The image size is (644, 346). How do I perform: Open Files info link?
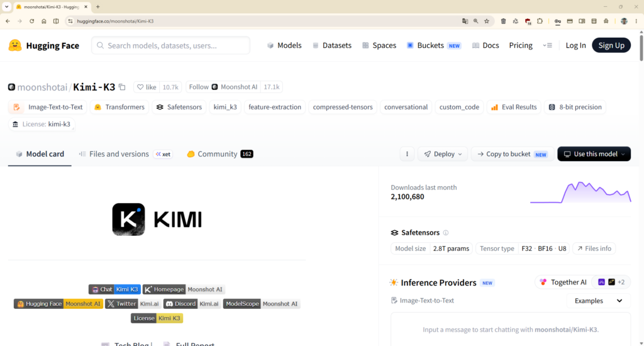click(x=594, y=248)
